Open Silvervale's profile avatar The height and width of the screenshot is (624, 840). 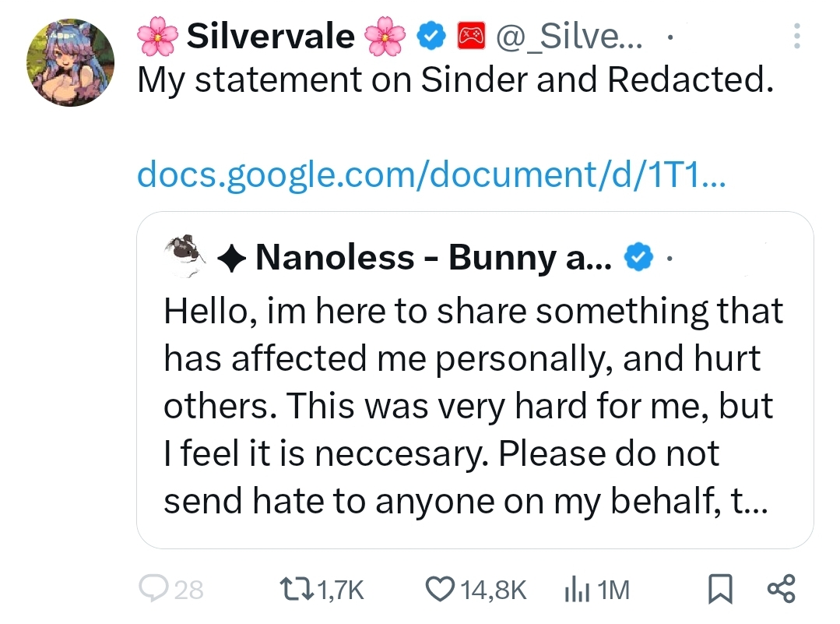pos(70,64)
